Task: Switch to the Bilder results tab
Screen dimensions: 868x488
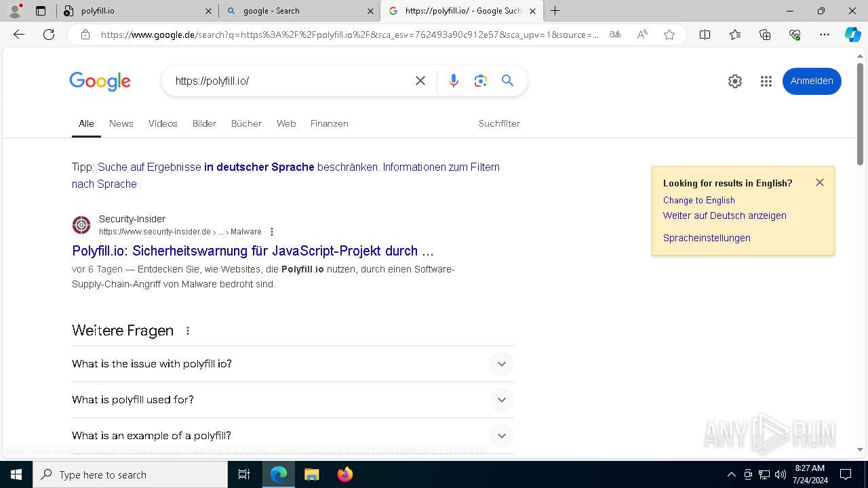Action: [x=204, y=123]
